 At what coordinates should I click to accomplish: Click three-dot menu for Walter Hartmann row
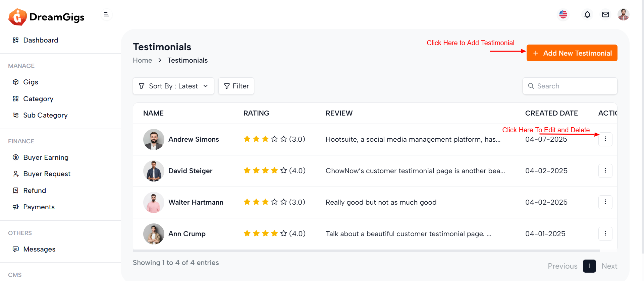(605, 202)
